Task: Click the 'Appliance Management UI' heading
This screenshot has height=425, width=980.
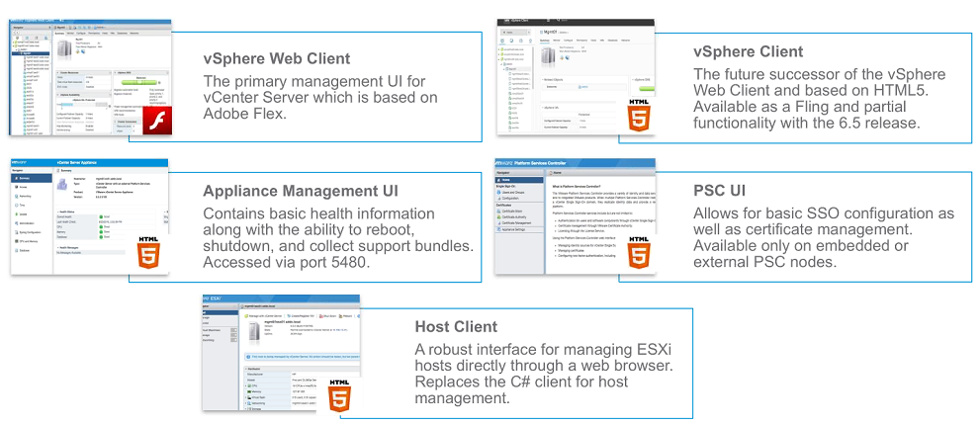Action: pos(301,190)
